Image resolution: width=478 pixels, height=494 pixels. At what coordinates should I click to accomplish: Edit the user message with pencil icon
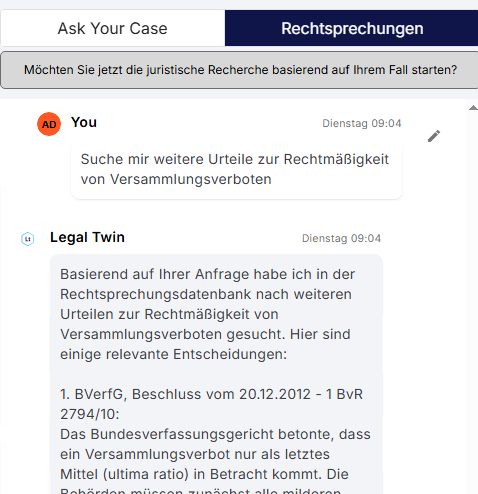(x=434, y=136)
